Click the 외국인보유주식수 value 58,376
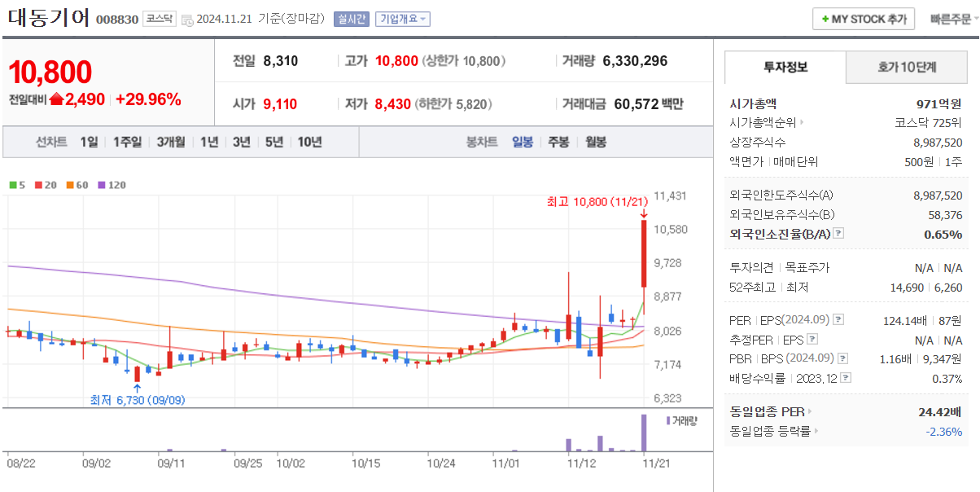Screen dimensions: 980x492 coord(945,215)
